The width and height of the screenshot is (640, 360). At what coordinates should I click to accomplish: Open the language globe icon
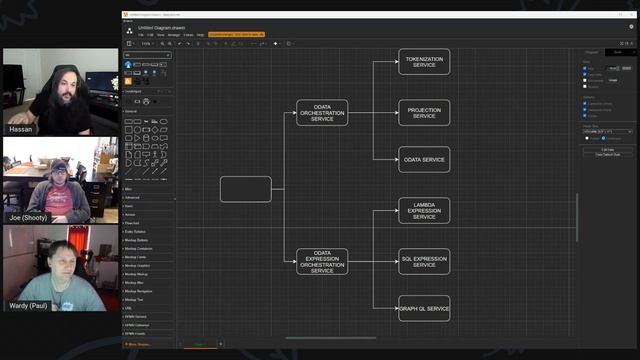pyautogui.click(x=631, y=27)
